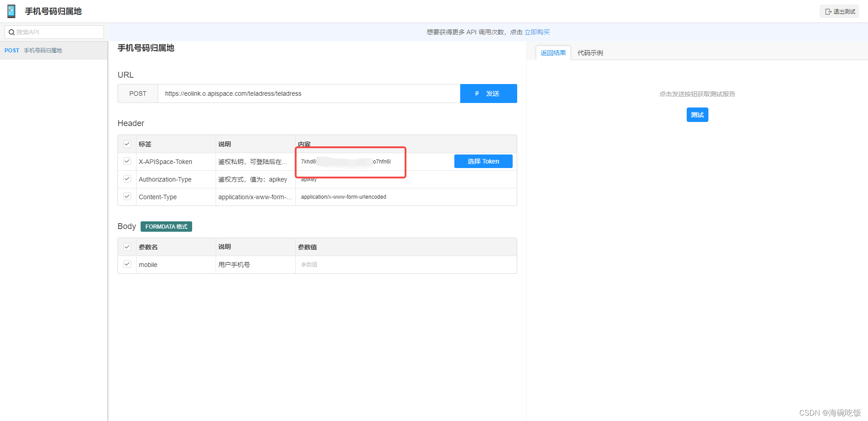This screenshot has height=421, width=868.
Task: Uncheck the mobile parameter checkbox
Action: point(127,264)
